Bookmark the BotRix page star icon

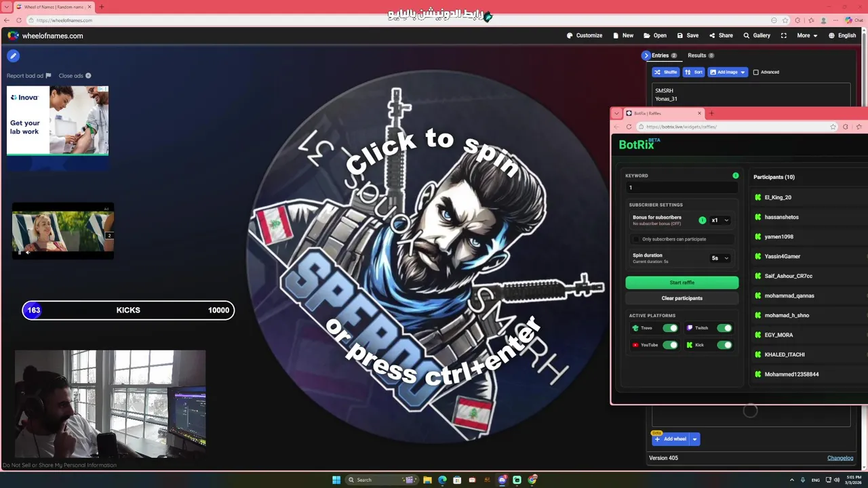[833, 127]
